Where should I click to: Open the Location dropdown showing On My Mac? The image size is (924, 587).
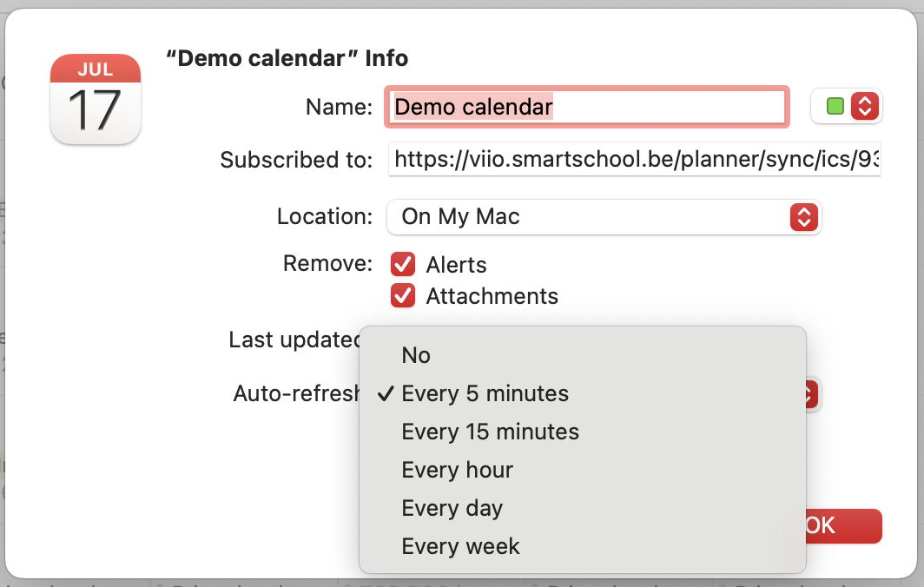pos(604,217)
